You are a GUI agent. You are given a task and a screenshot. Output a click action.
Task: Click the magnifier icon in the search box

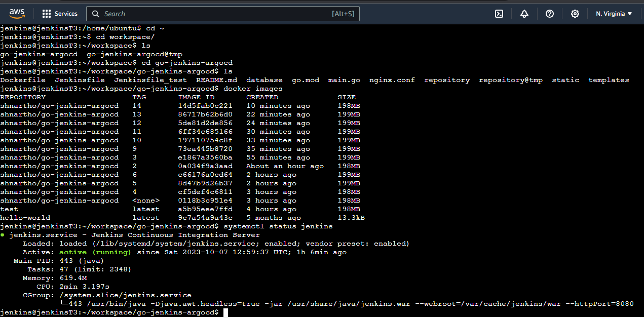point(96,14)
